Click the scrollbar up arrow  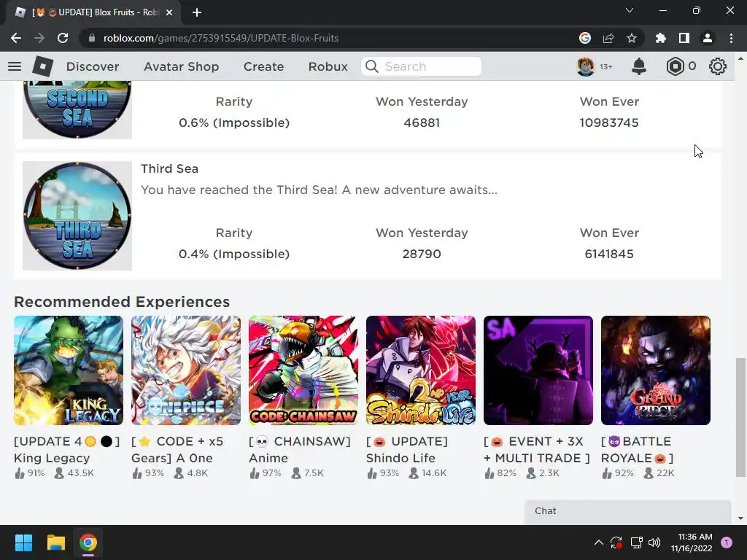740,58
